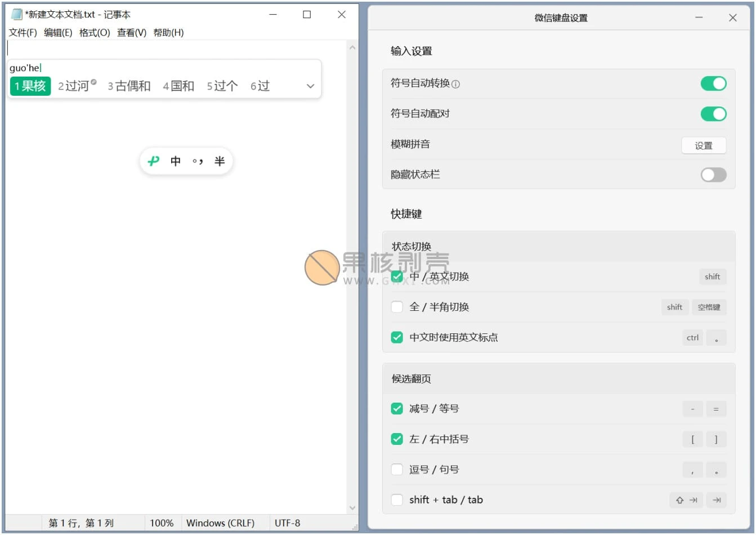The height and width of the screenshot is (535, 756).
Task: Click shift+tab key badge icon
Action: pos(686,500)
